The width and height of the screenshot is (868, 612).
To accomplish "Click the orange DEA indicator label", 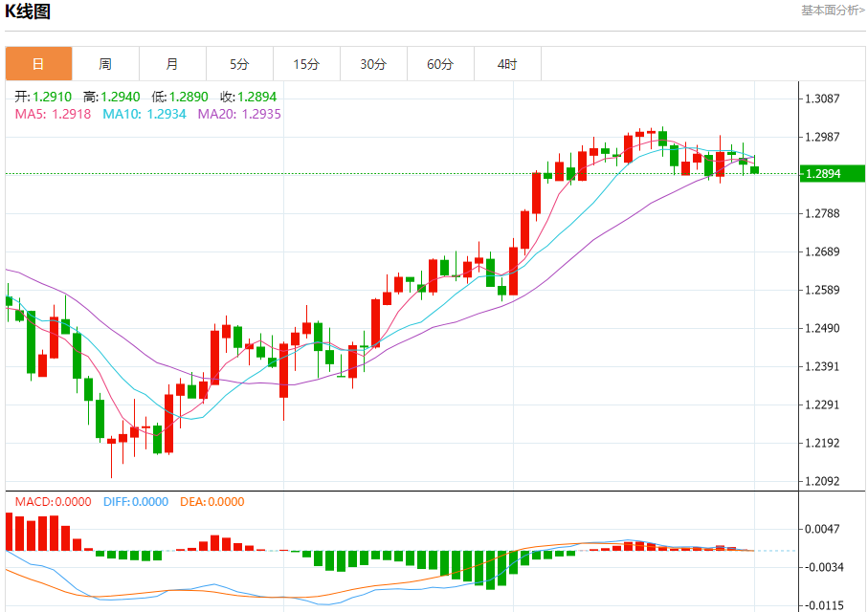I will point(213,502).
